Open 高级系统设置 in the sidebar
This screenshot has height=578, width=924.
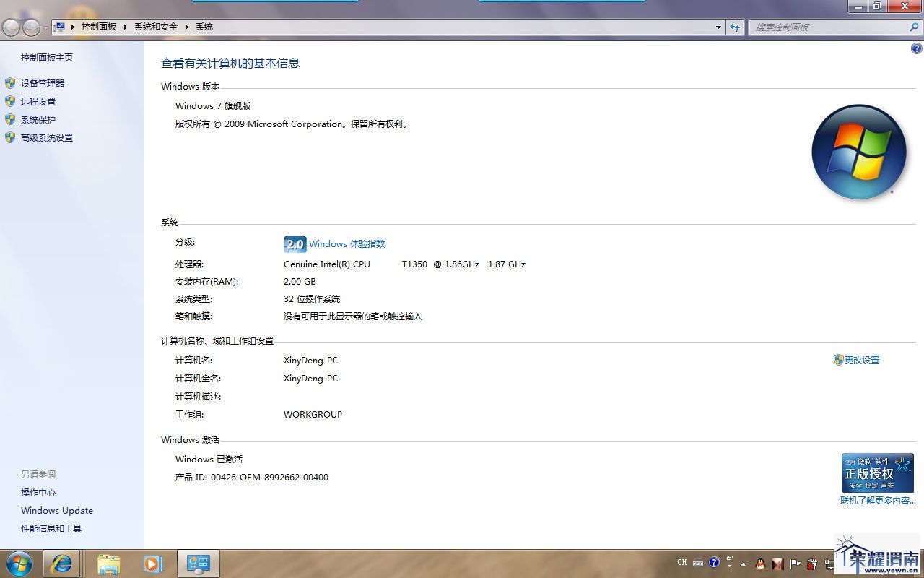(x=47, y=137)
